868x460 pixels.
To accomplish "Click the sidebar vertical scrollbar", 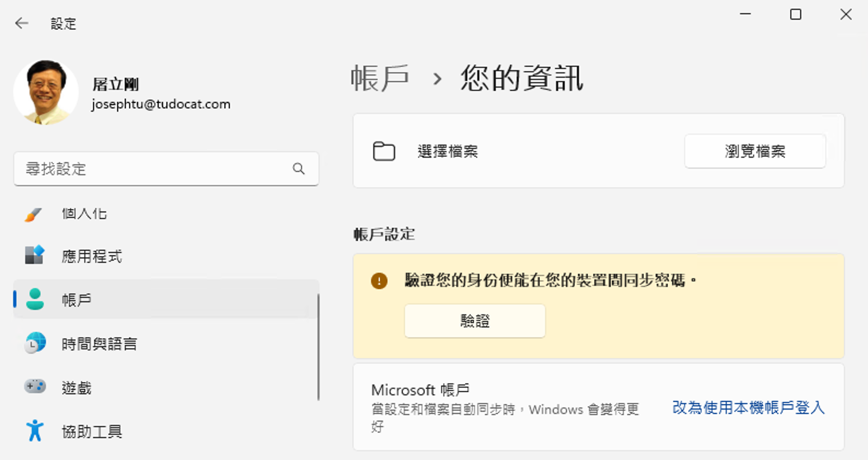I will 318,347.
